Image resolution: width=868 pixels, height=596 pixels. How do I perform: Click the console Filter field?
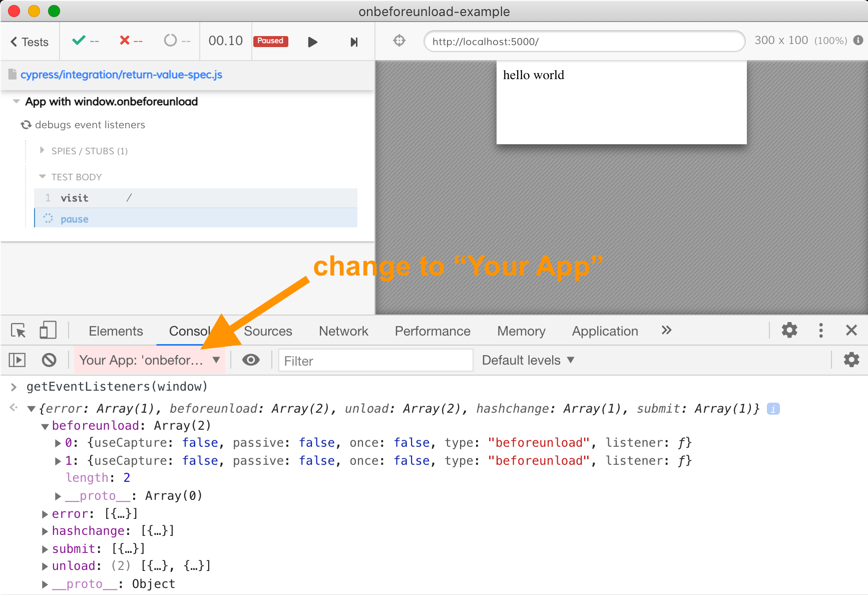[375, 361]
